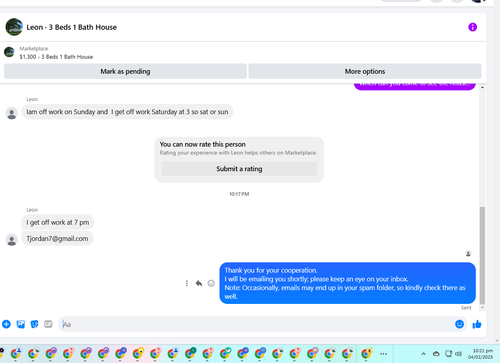Click the Sent status label
The height and width of the screenshot is (363, 500).
[466, 308]
